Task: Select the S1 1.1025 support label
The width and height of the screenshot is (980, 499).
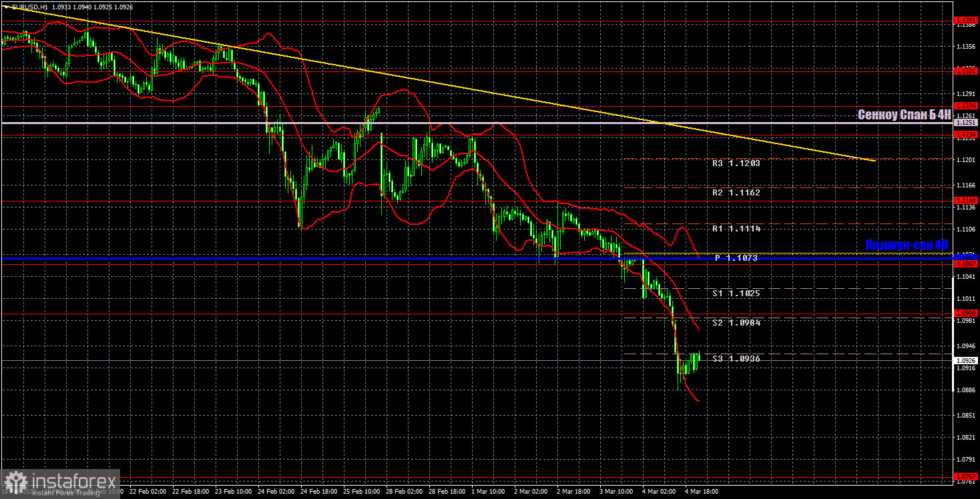Action: [x=736, y=294]
